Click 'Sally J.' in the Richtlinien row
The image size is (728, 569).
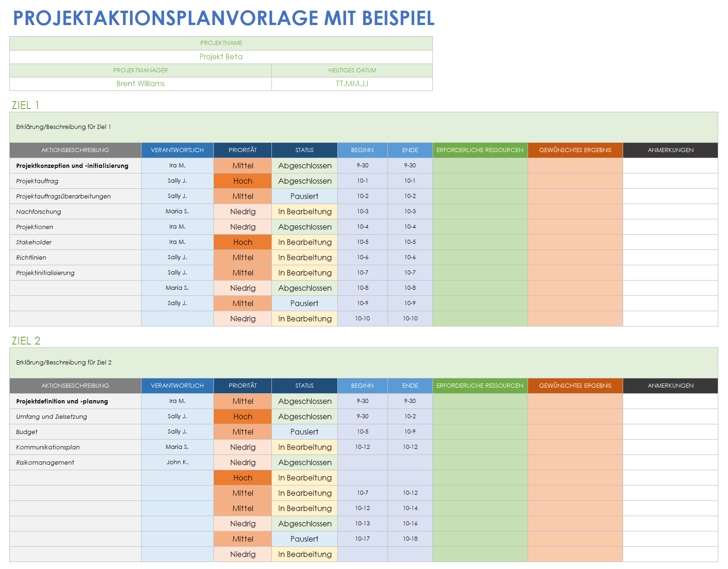tap(177, 257)
